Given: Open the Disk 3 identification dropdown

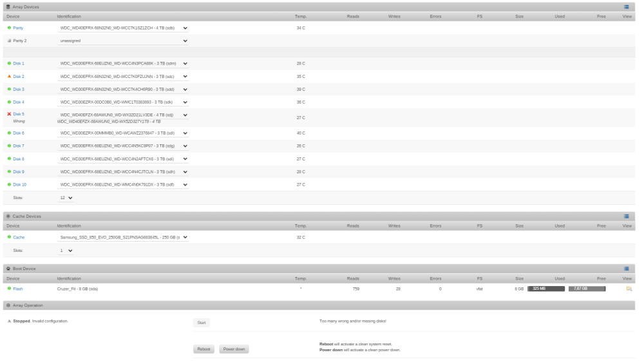Looking at the screenshot, I should pyautogui.click(x=123, y=89).
